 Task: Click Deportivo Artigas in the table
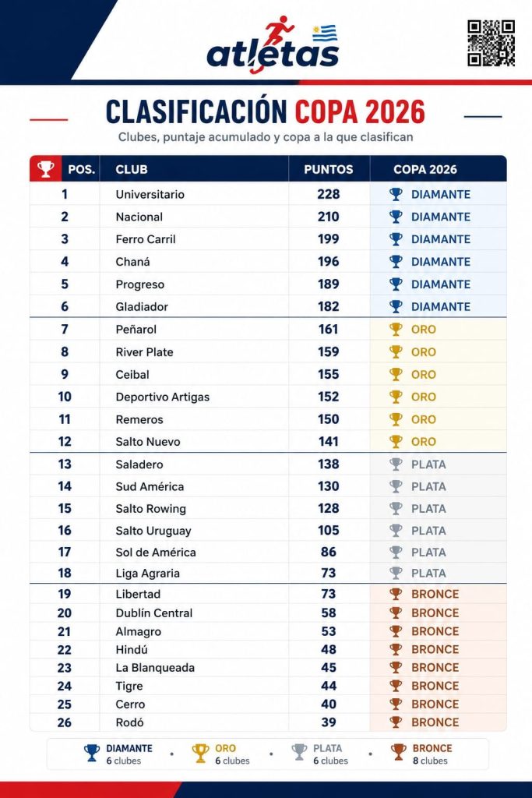click(x=163, y=397)
